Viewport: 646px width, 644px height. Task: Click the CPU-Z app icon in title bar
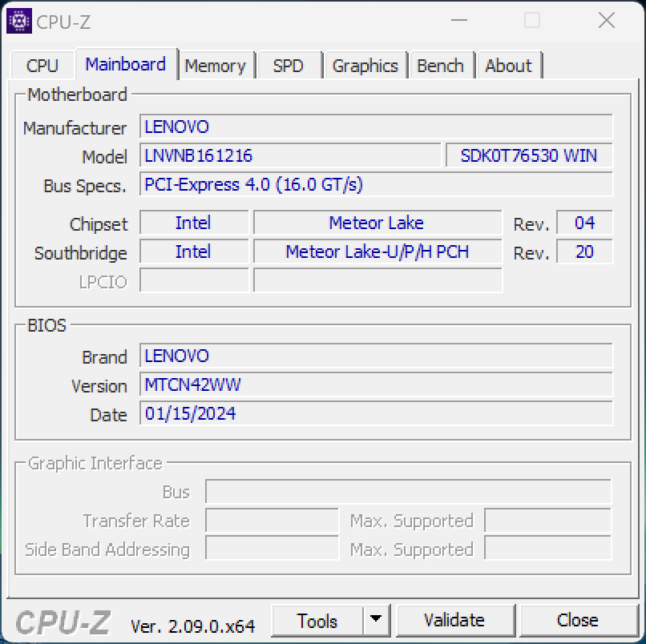[x=19, y=21]
